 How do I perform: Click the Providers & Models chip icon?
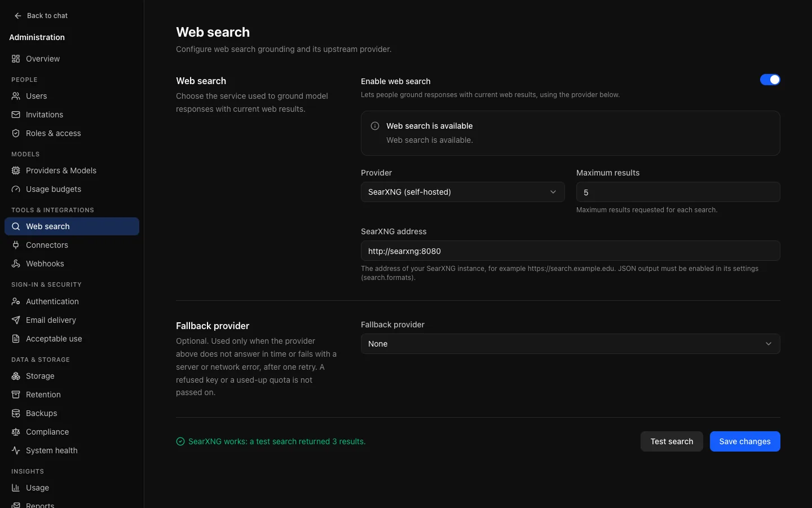tap(16, 170)
